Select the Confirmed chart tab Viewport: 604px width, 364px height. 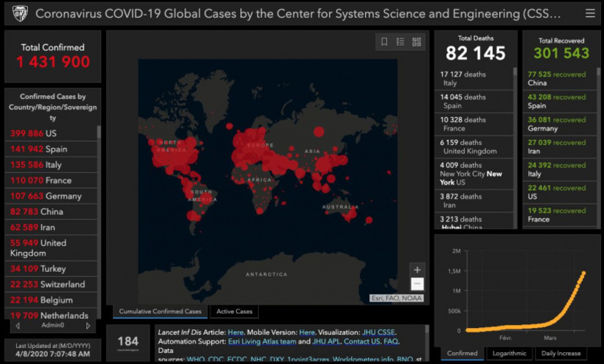click(x=462, y=354)
